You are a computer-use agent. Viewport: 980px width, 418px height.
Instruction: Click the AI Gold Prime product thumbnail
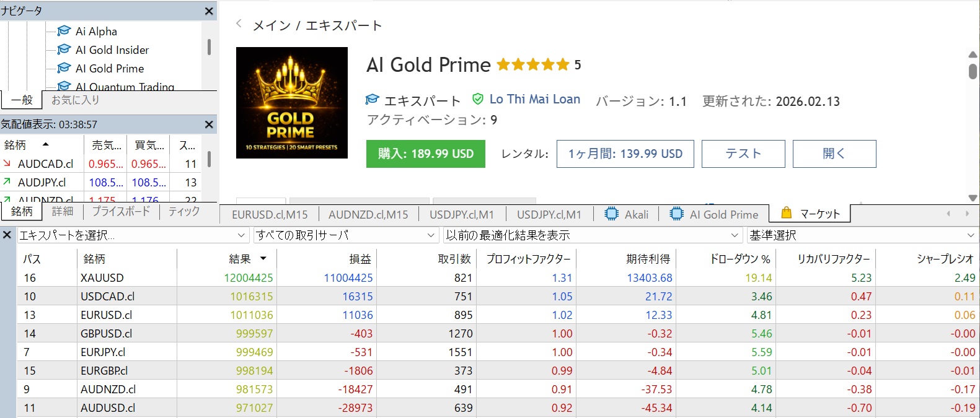292,103
